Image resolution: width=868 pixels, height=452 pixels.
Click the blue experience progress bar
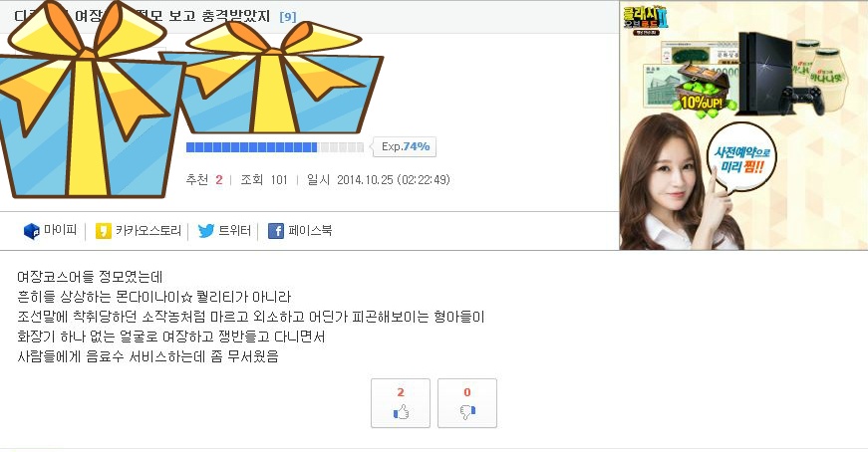[275, 147]
